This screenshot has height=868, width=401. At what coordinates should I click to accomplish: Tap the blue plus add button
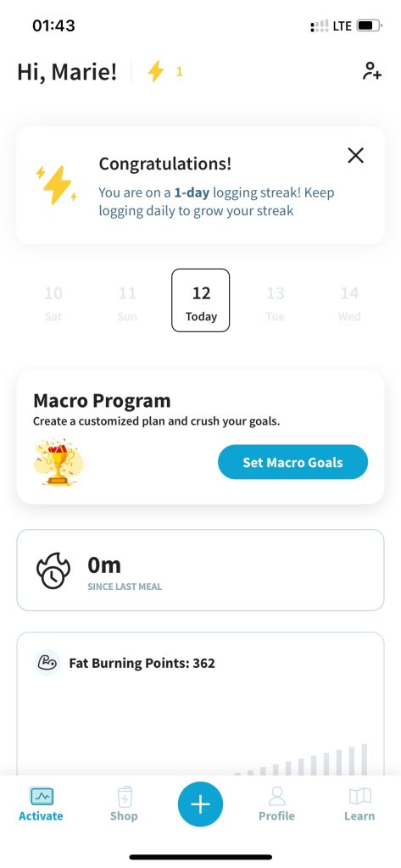click(x=200, y=804)
